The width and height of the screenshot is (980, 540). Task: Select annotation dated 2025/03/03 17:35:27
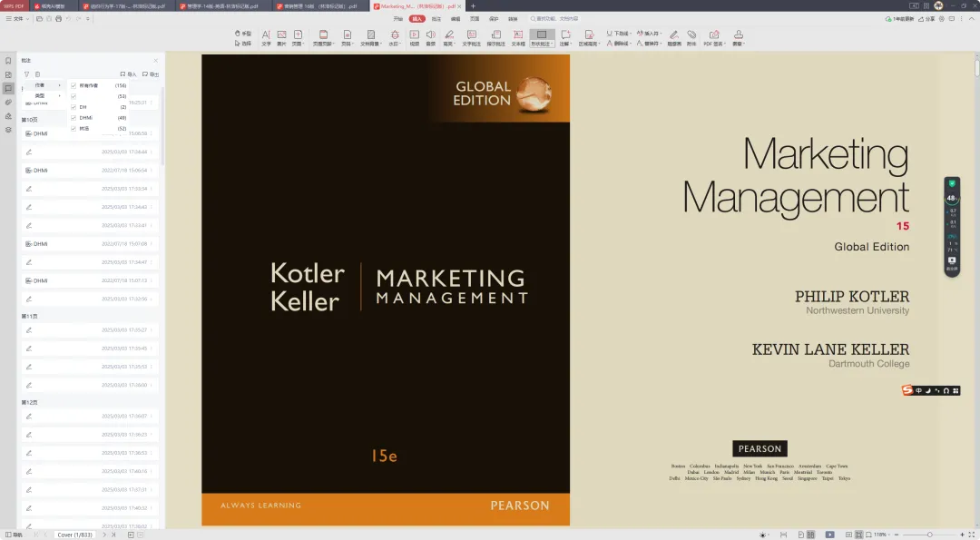click(x=90, y=330)
